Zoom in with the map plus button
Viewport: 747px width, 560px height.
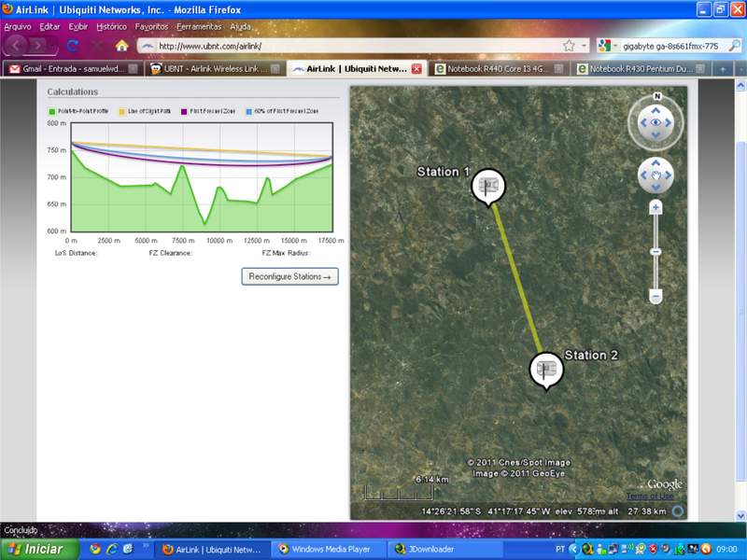(656, 207)
